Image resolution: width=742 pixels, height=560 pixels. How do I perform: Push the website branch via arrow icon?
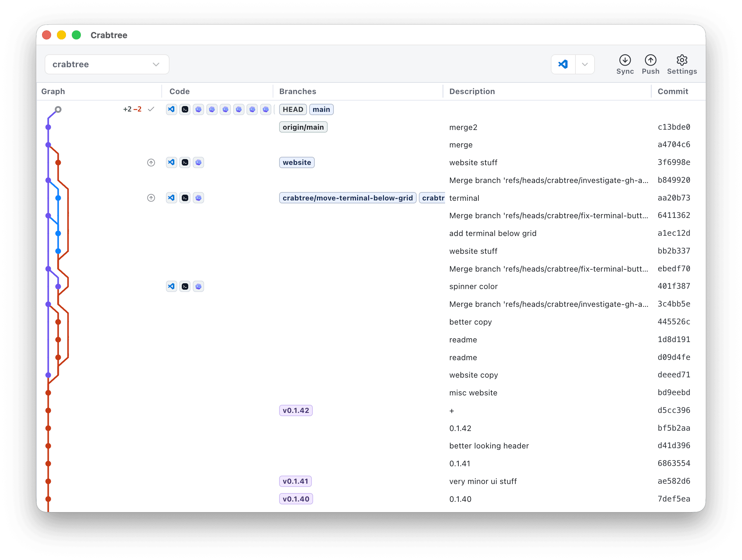pyautogui.click(x=151, y=163)
